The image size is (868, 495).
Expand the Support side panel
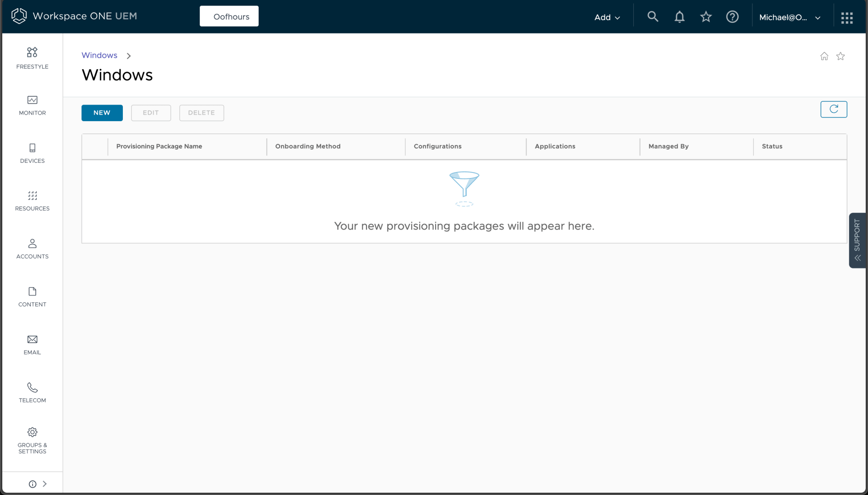pos(857,240)
